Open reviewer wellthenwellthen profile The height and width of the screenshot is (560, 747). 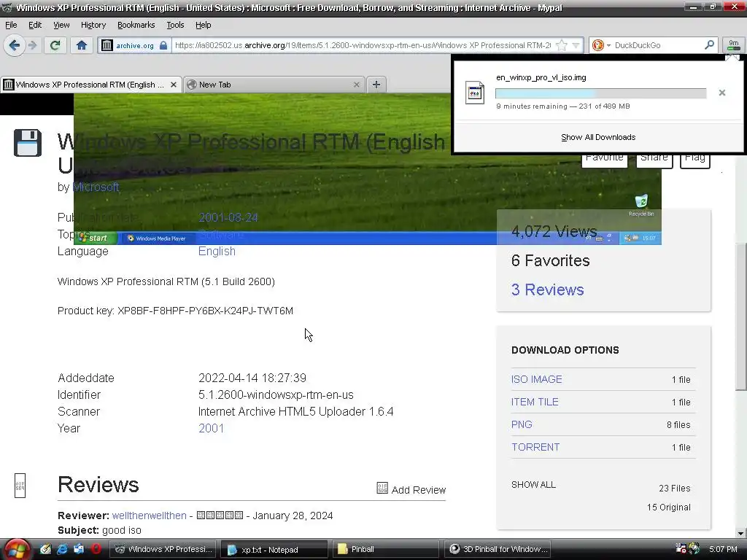(x=149, y=516)
